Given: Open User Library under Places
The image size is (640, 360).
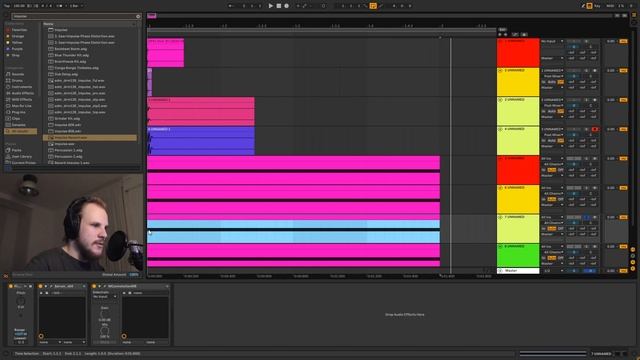Looking at the screenshot, I should click(21, 156).
